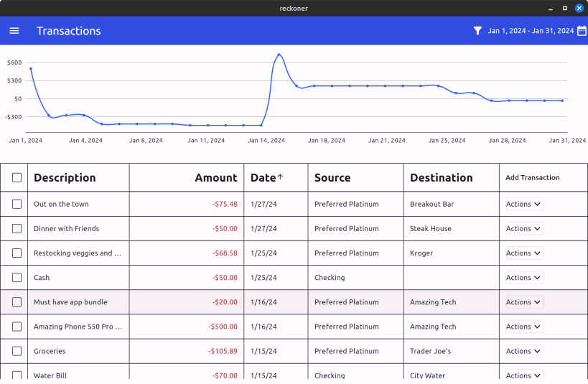Open Actions dropdown for Water Bill row
This screenshot has height=384, width=588.
pos(524,375)
